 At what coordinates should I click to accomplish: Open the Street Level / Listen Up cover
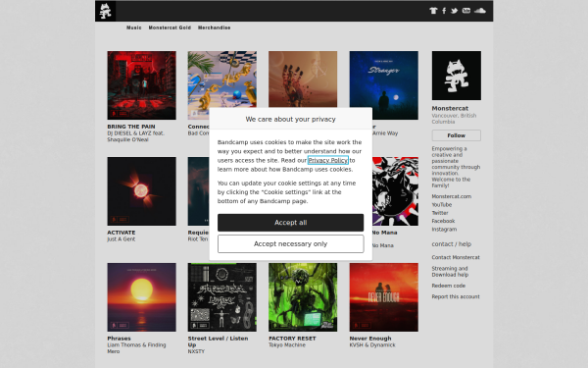click(222, 297)
